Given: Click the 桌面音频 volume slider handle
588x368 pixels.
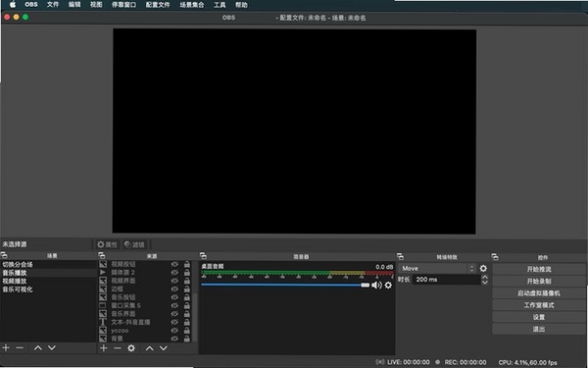Looking at the screenshot, I should (366, 285).
